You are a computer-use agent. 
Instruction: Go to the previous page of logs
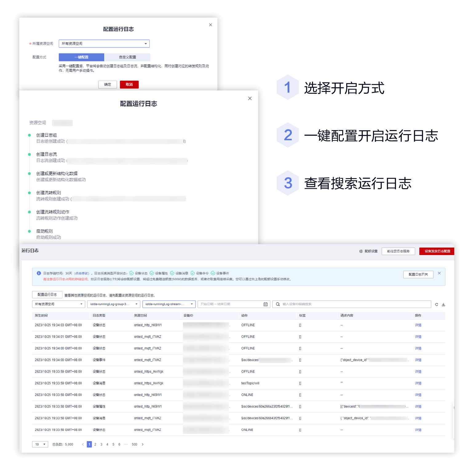[x=83, y=444]
